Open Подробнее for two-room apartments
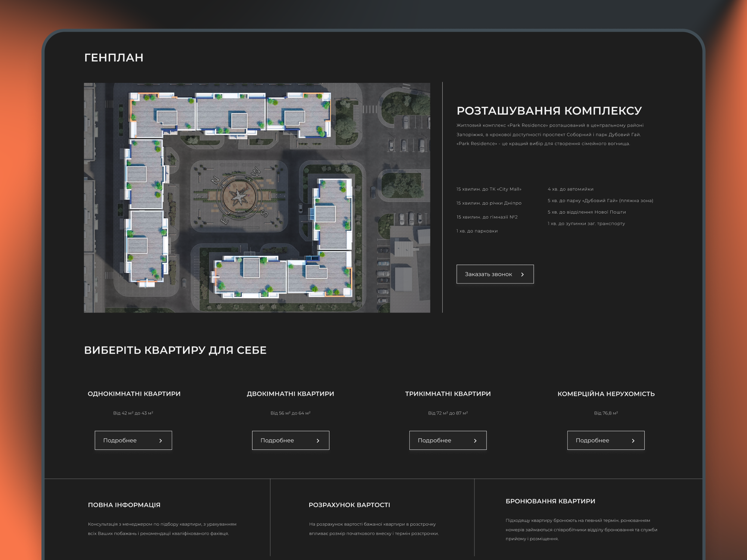747x560 pixels. click(x=290, y=441)
